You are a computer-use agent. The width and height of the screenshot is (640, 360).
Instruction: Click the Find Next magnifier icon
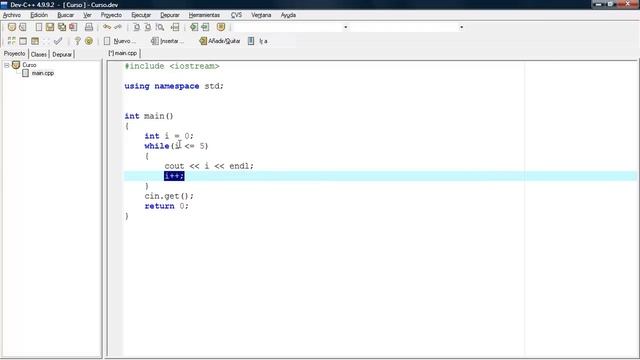(x=160, y=27)
